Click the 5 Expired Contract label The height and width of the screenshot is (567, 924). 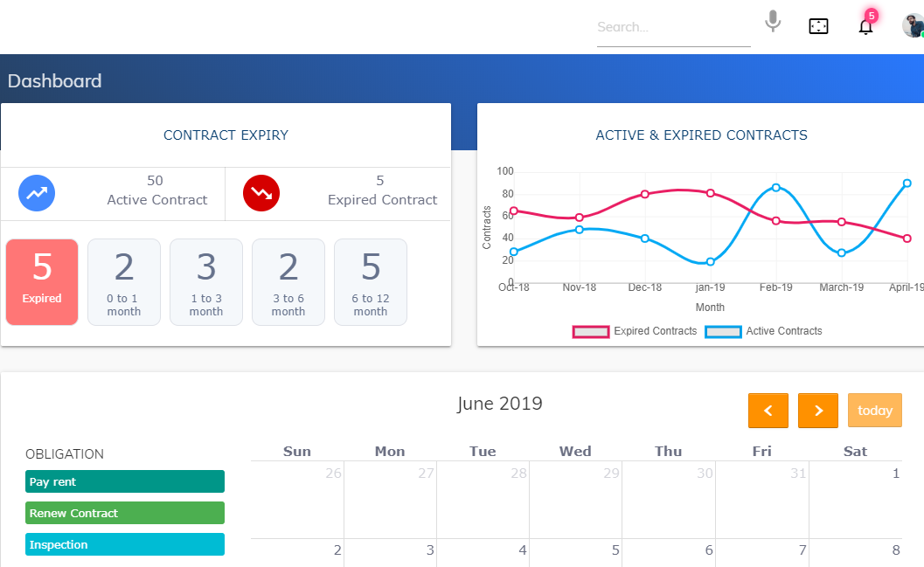coord(382,190)
